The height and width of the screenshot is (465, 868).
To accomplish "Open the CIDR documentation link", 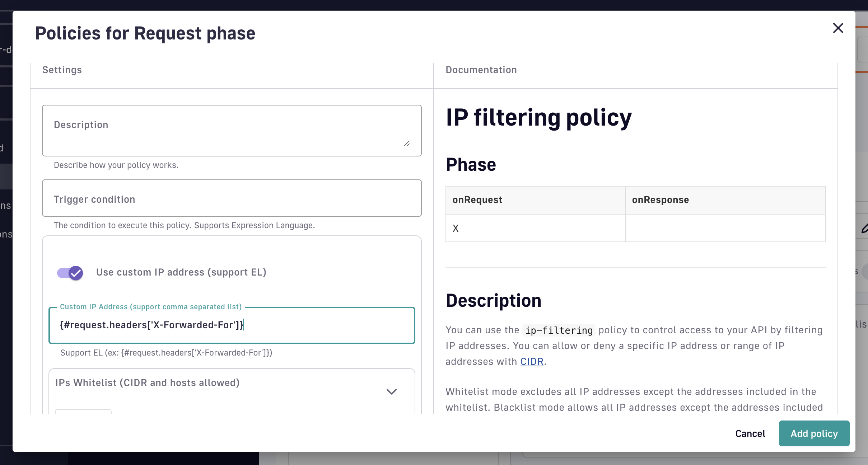I will tap(532, 361).
